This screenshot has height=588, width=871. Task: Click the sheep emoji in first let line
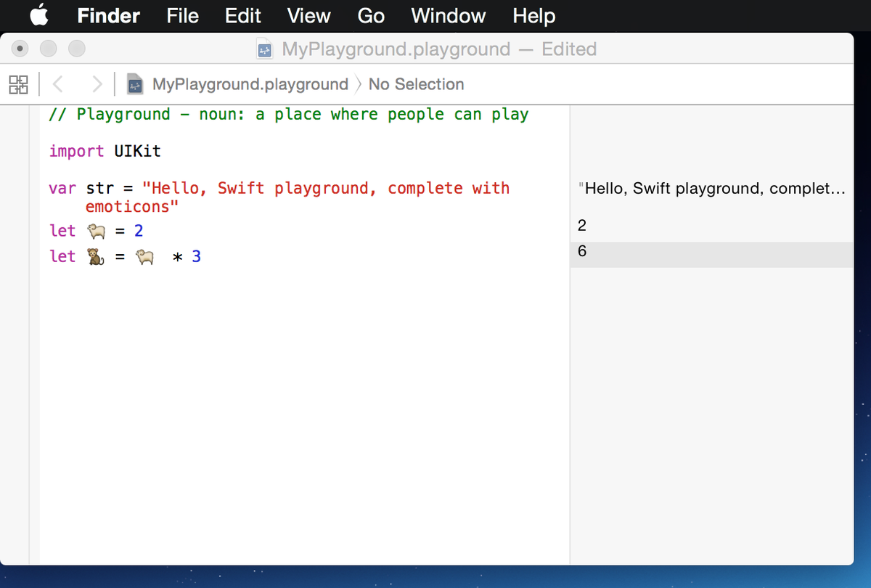[96, 231]
